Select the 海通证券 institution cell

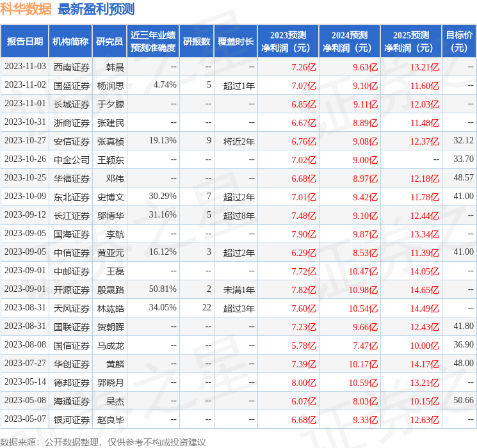[x=72, y=401]
